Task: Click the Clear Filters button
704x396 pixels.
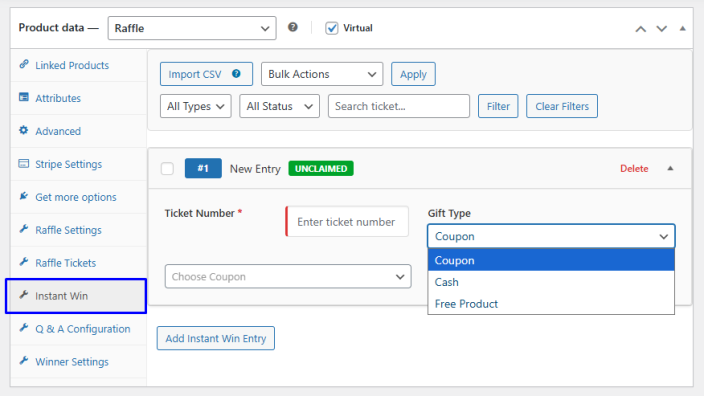Action: click(x=562, y=106)
